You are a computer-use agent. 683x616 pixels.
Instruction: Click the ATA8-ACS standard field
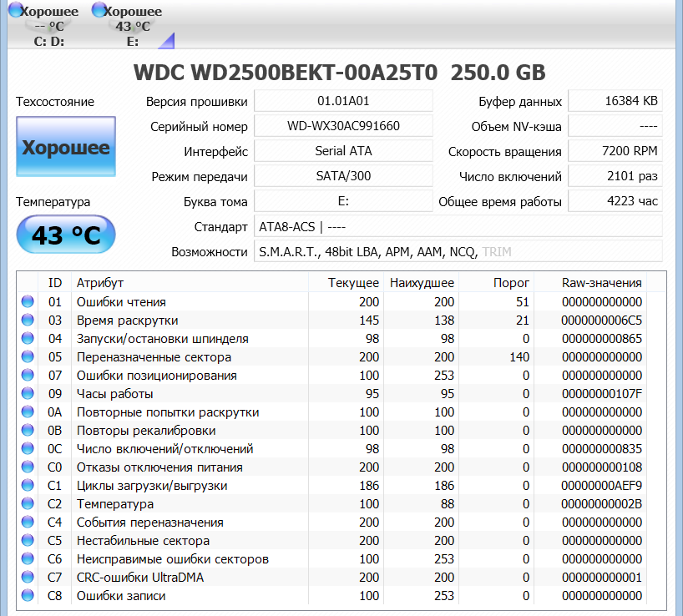click(458, 226)
